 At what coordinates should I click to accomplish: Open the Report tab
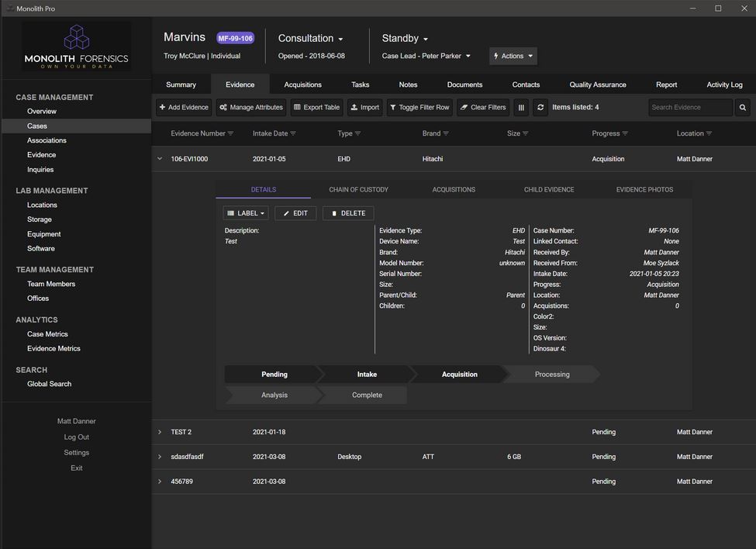point(666,85)
